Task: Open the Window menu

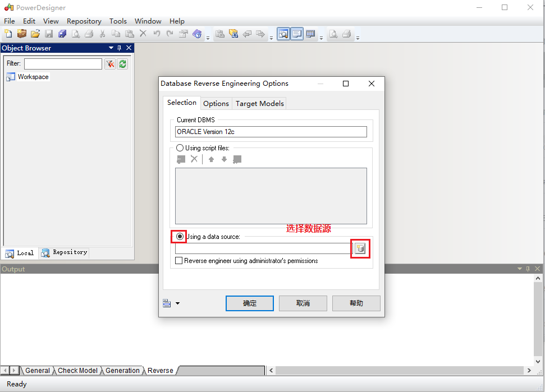Action: 148,21
